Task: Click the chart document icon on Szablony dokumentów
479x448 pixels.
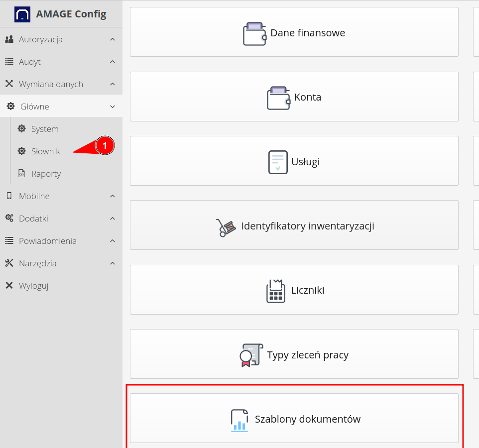Action: point(239,420)
